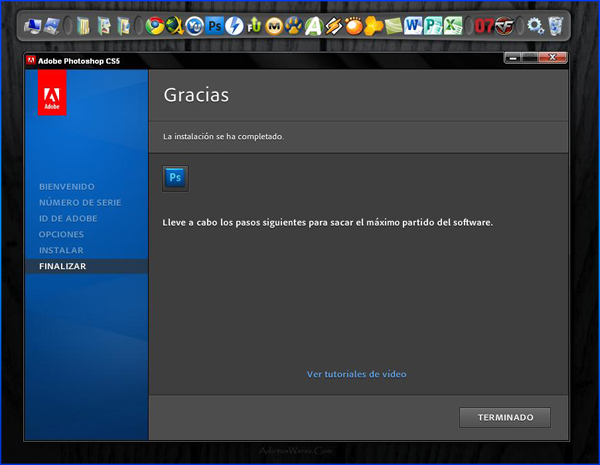
Task: Launch the orange ball dock icon
Action: [x=353, y=26]
